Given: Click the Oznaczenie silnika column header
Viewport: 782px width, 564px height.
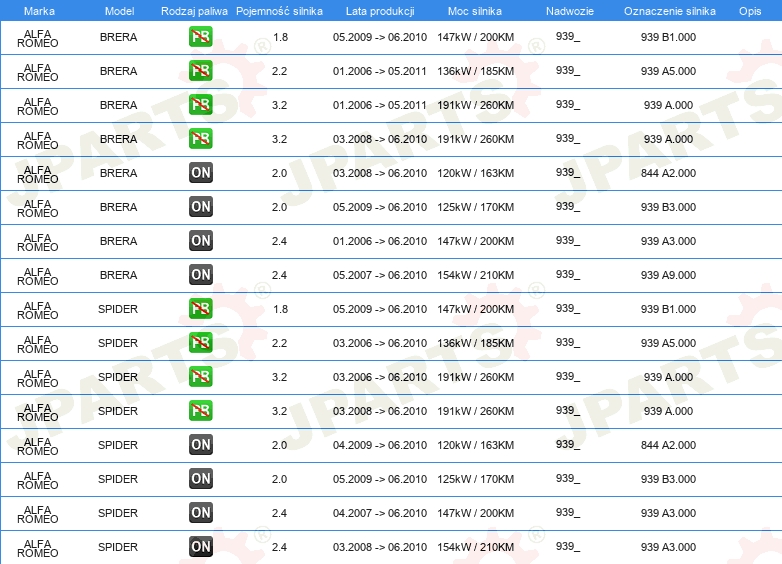Looking at the screenshot, I should 669,11.
